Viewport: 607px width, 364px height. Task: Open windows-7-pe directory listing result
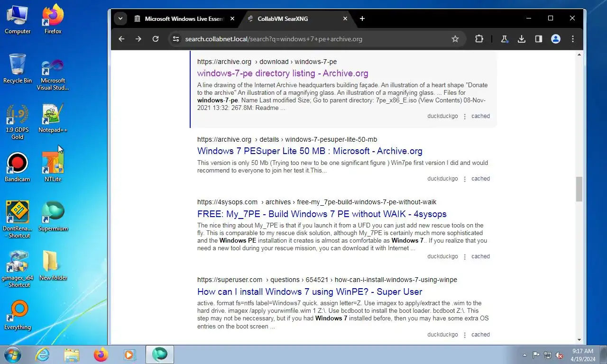(283, 73)
